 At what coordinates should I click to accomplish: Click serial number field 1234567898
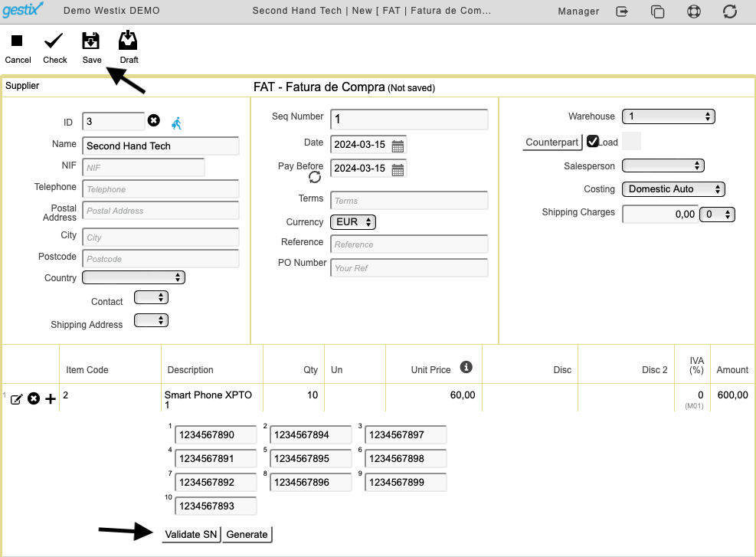[405, 458]
